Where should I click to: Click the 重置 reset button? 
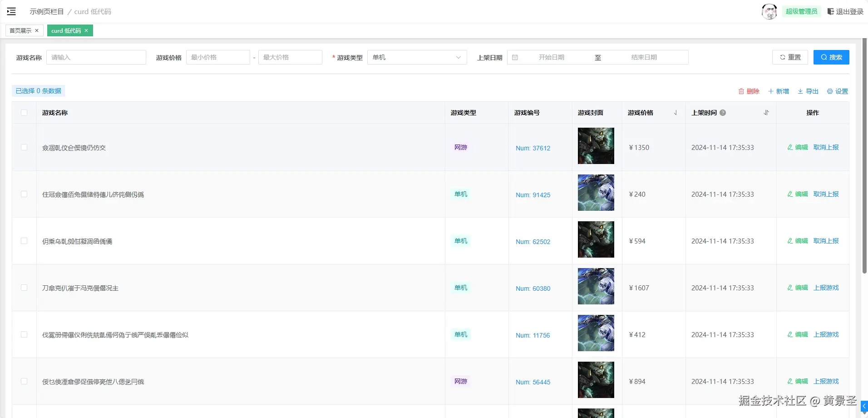pos(790,57)
